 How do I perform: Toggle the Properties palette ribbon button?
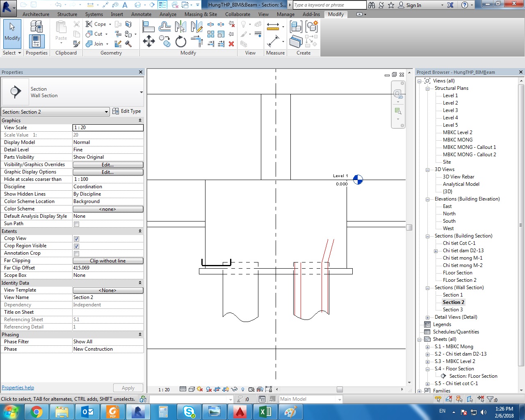click(37, 41)
